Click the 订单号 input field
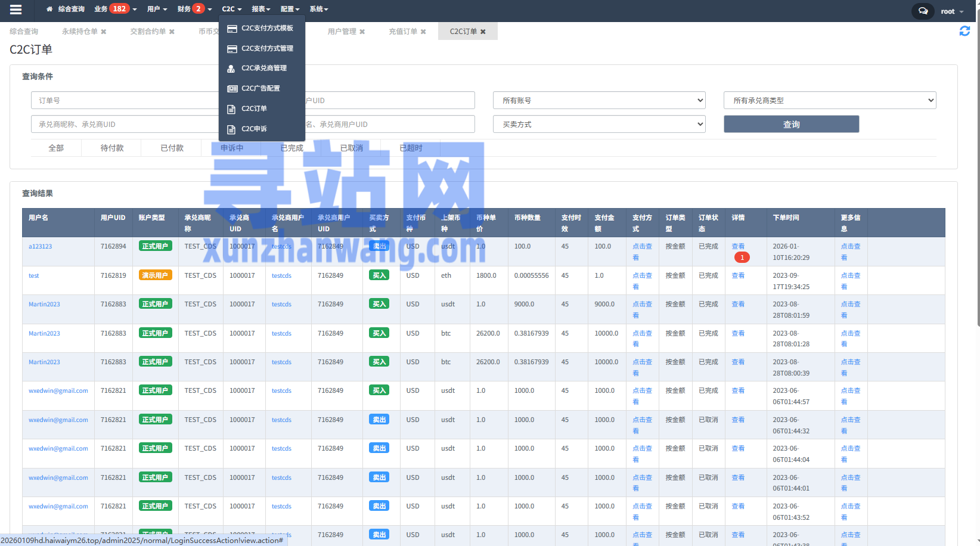 125,100
